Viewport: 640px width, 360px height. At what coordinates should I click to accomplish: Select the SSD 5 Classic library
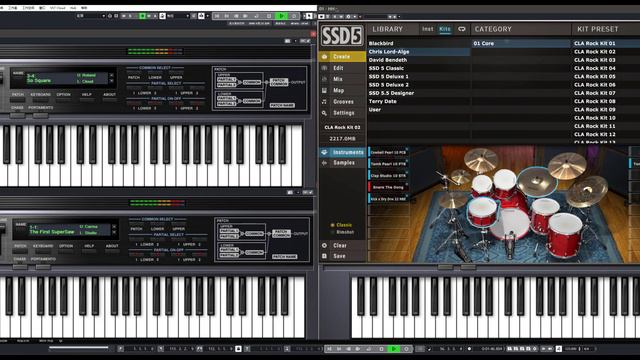click(x=419, y=68)
